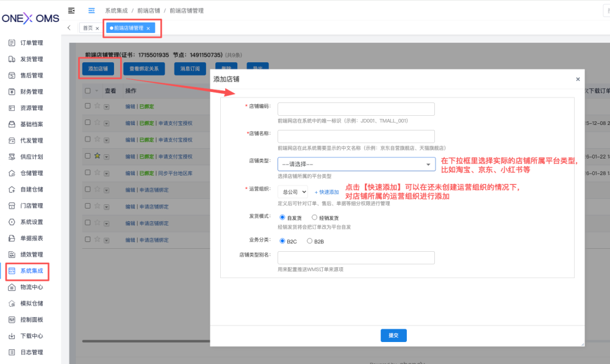Screen dimensions: 610x364
Task: Expand the first row view arrow
Action: tap(107, 107)
